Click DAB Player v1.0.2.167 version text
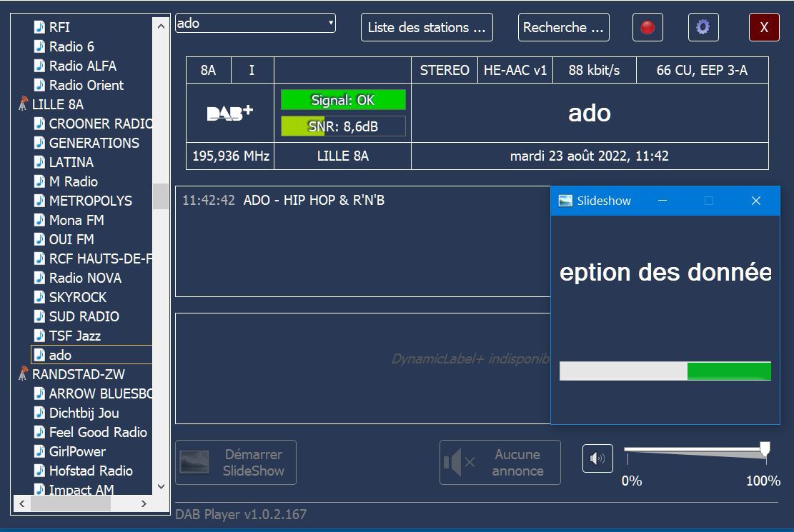The height and width of the screenshot is (532, 794). (x=241, y=514)
